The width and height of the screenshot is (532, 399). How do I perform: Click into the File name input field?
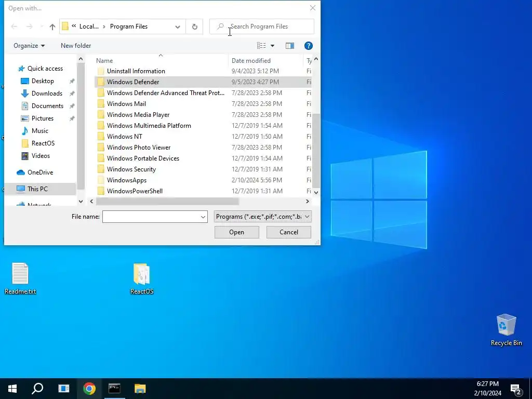click(151, 217)
